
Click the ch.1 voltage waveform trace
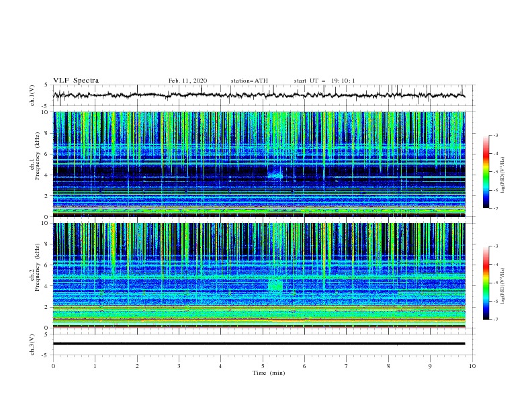[x=259, y=95]
